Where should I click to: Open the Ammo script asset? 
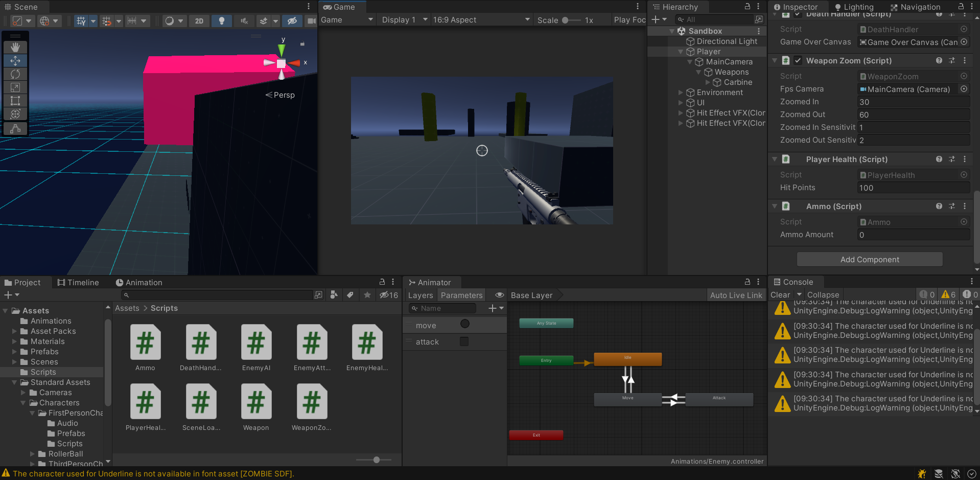145,348
